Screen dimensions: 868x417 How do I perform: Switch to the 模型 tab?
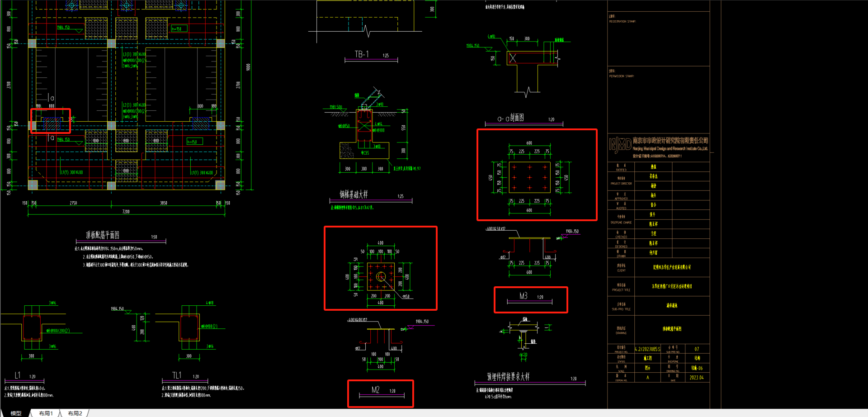(x=16, y=413)
